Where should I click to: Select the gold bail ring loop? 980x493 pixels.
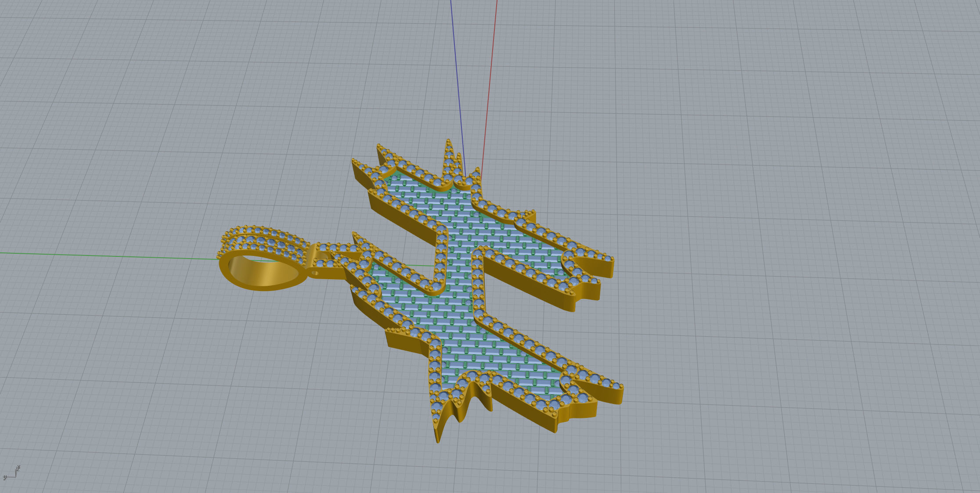263,259
